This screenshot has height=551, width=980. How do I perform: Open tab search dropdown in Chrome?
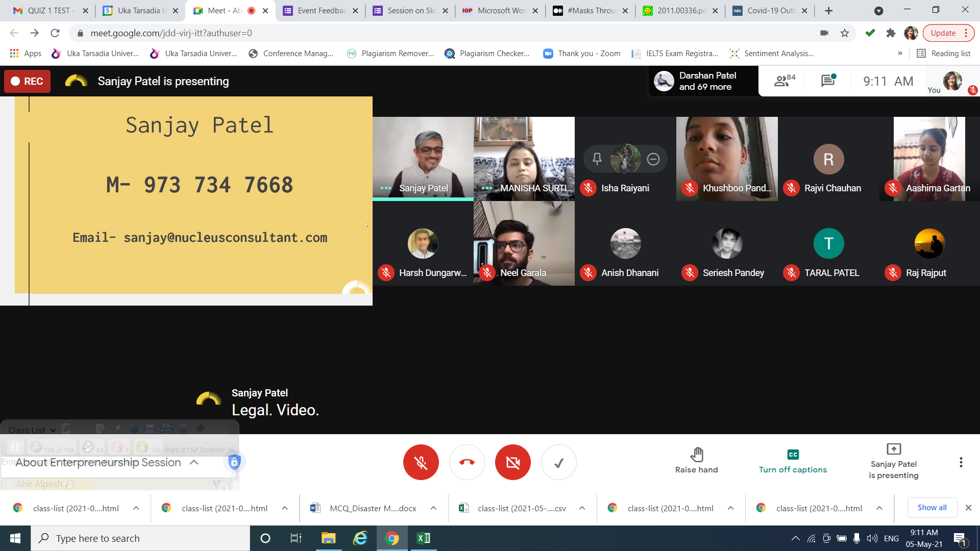(878, 11)
